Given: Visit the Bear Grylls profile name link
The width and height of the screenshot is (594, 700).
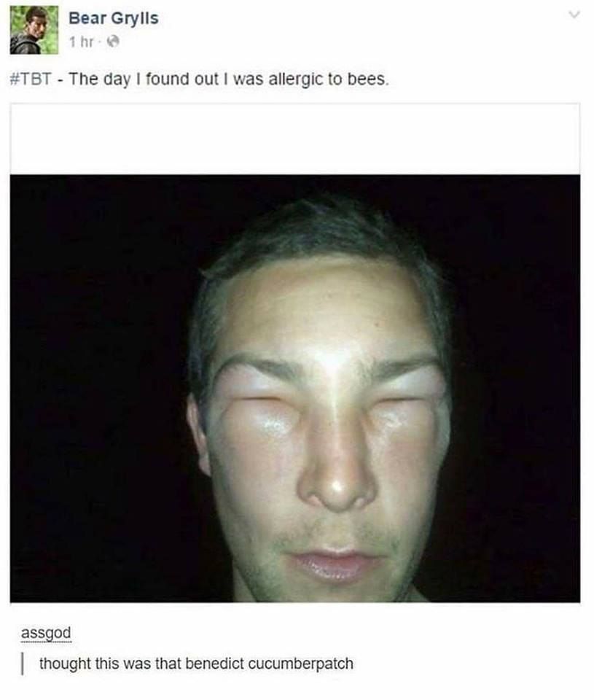Looking at the screenshot, I should coord(114,18).
